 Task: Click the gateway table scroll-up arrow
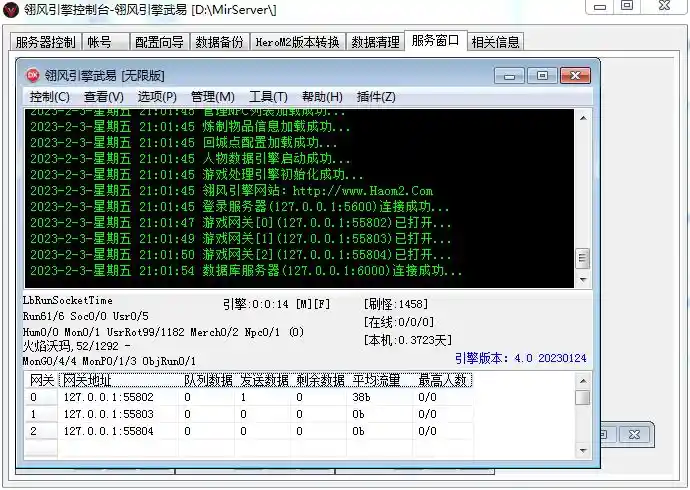pyautogui.click(x=583, y=381)
